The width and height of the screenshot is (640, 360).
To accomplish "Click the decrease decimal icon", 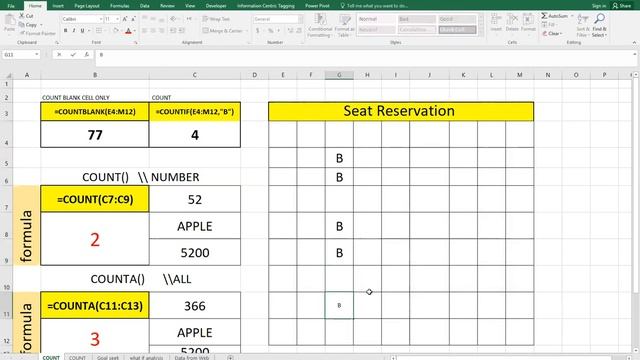I will click(x=299, y=31).
